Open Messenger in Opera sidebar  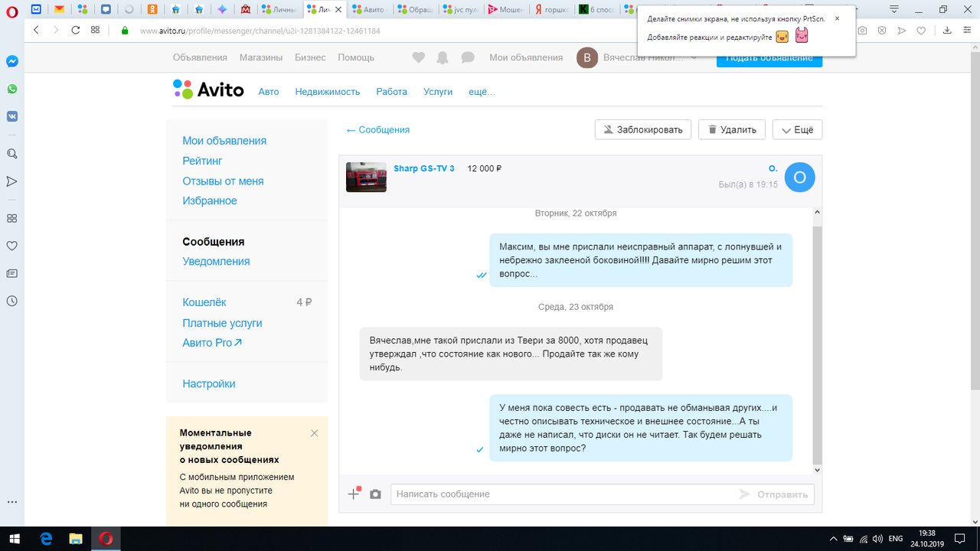(x=12, y=61)
